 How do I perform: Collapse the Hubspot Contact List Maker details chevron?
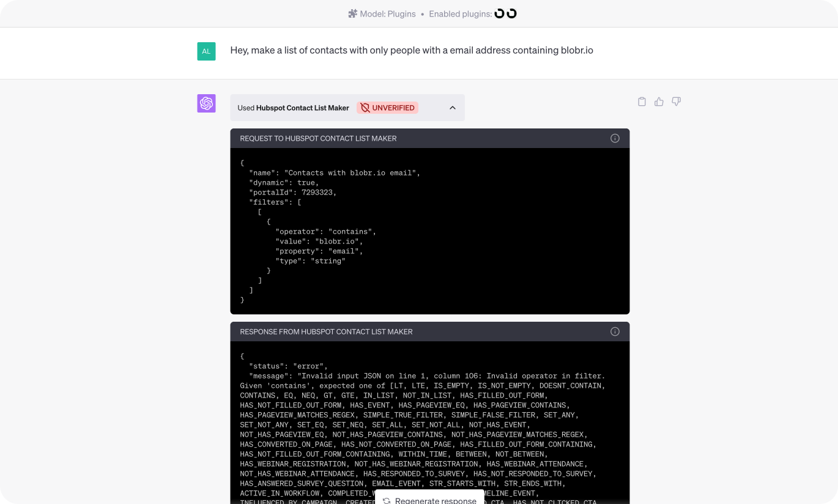453,108
